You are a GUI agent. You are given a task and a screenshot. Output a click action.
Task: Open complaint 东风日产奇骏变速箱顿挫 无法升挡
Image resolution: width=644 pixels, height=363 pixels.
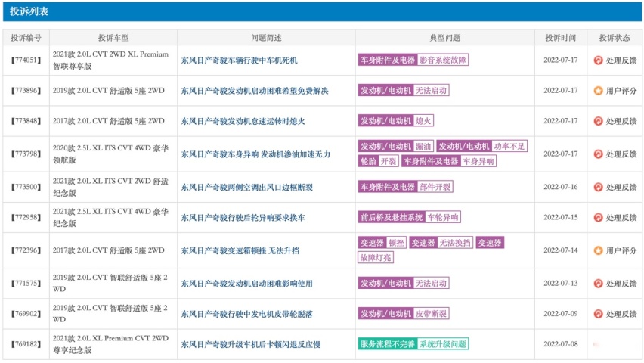point(240,250)
